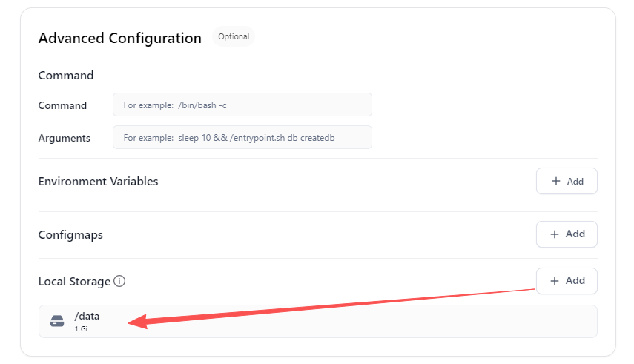Add a new configmap
This screenshot has height=364, width=634.
point(567,234)
